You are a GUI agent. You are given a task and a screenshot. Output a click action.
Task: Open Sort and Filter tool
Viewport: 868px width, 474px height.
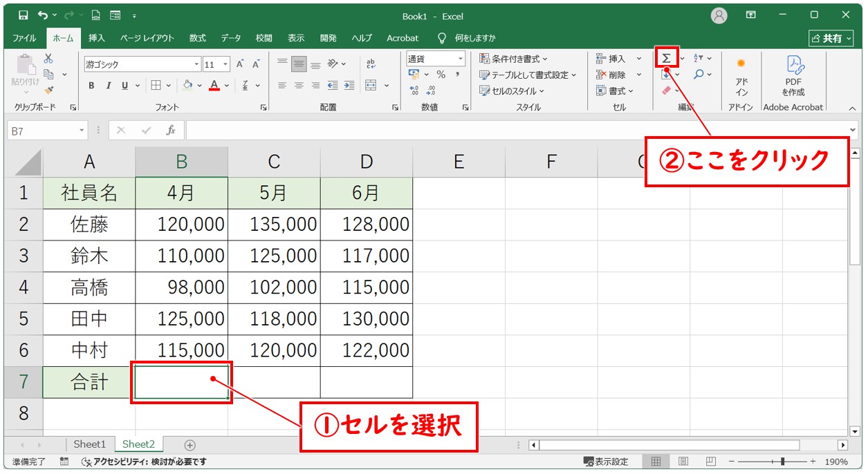[699, 58]
